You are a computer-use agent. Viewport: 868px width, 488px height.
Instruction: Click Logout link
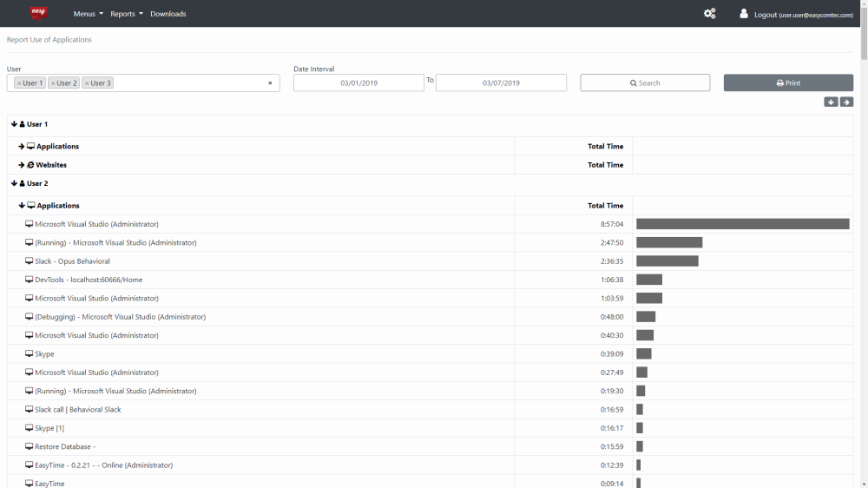coord(803,15)
